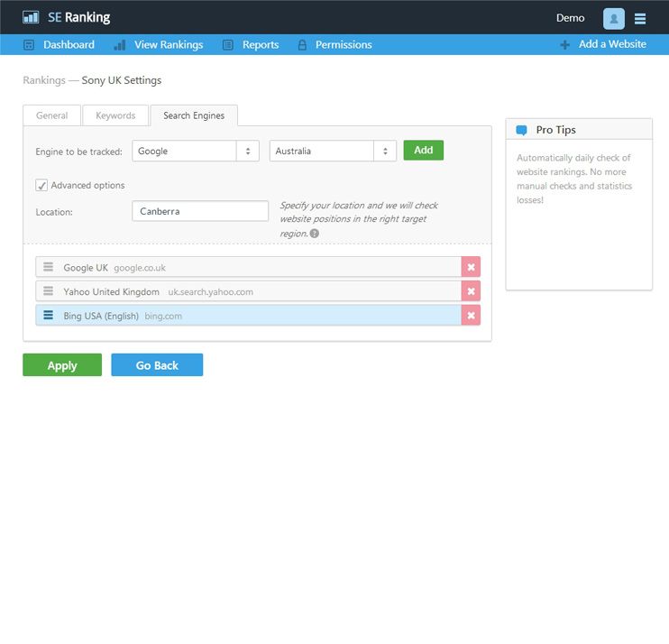Open Permissions in the navigation bar

344,45
